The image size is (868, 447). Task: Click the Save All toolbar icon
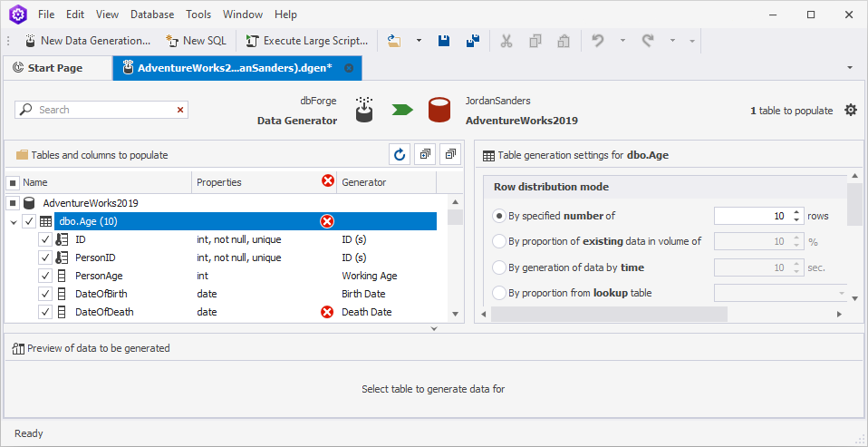tap(473, 41)
